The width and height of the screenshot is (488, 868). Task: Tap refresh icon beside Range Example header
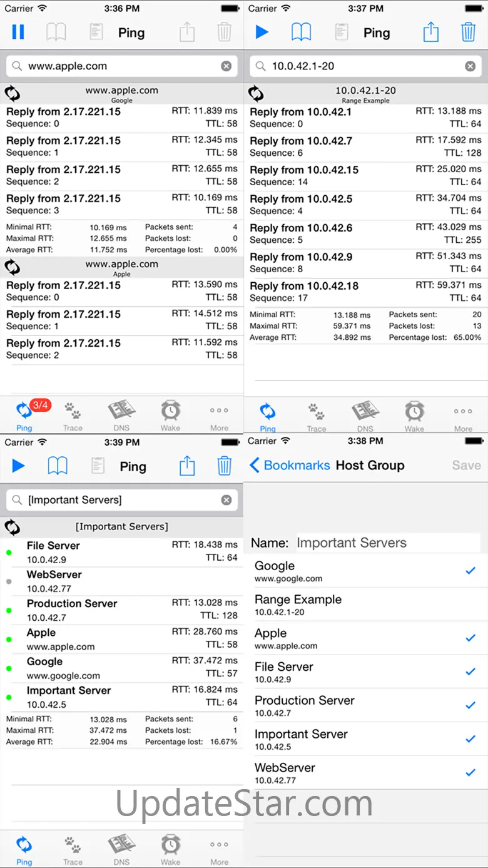click(256, 94)
